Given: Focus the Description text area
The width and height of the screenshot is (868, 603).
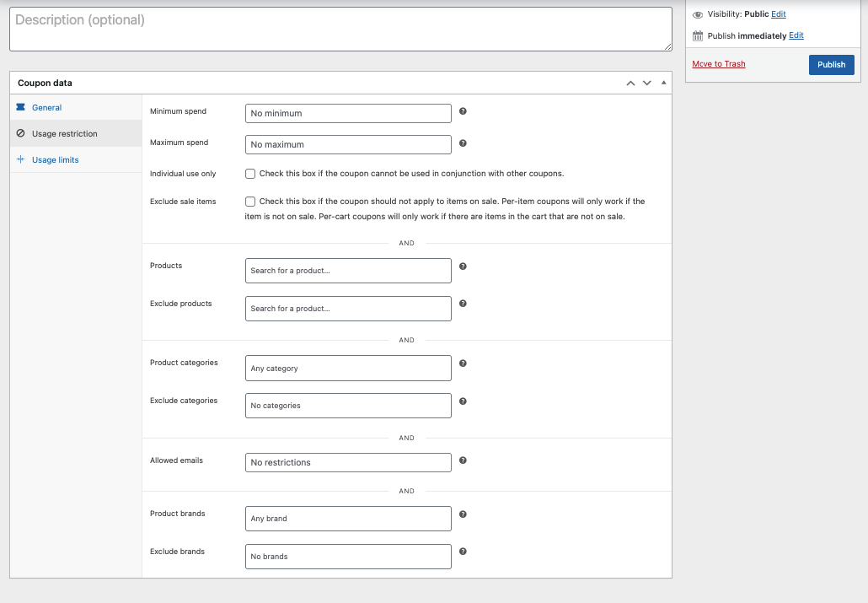Looking at the screenshot, I should click(x=340, y=30).
